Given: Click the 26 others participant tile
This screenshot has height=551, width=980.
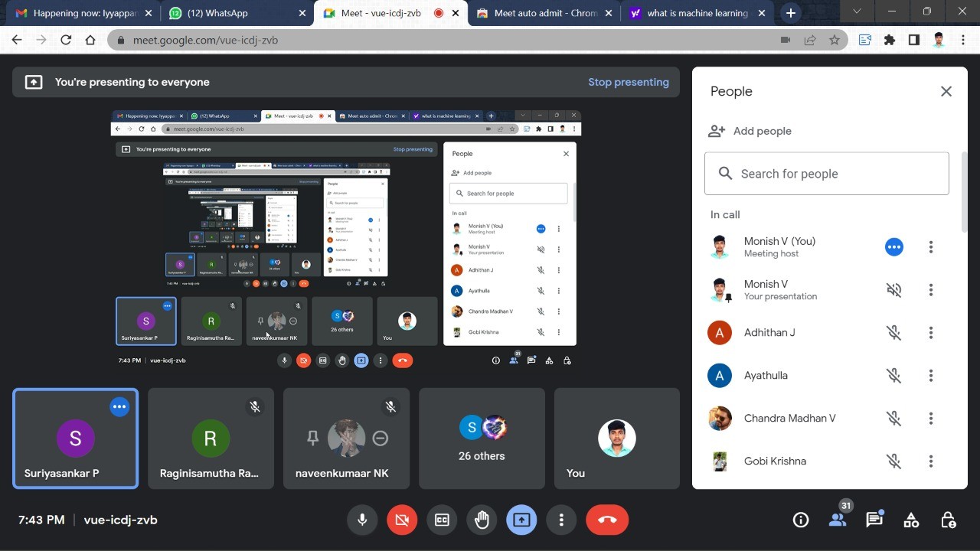Looking at the screenshot, I should 482,439.
